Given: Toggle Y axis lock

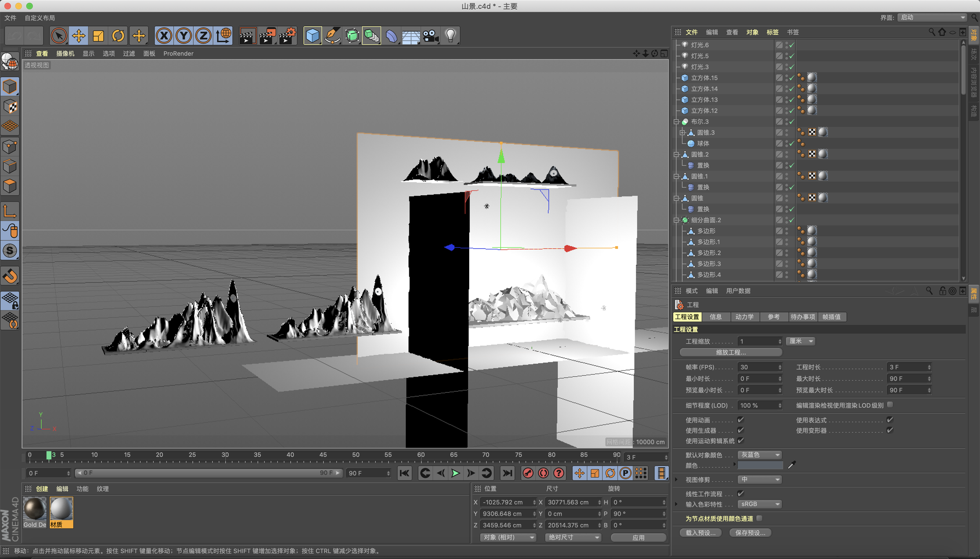Looking at the screenshot, I should [x=184, y=36].
